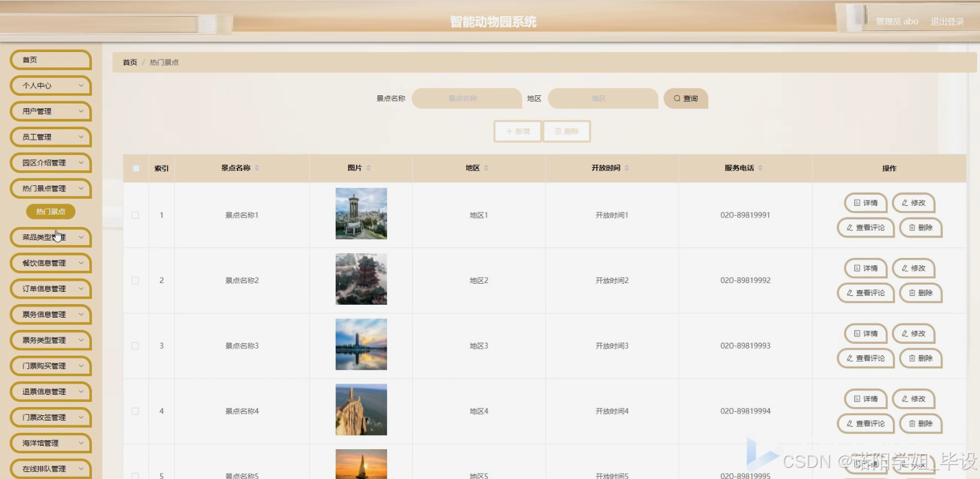Check the checkbox for row 景点名称2
980x479 pixels.
click(x=135, y=281)
